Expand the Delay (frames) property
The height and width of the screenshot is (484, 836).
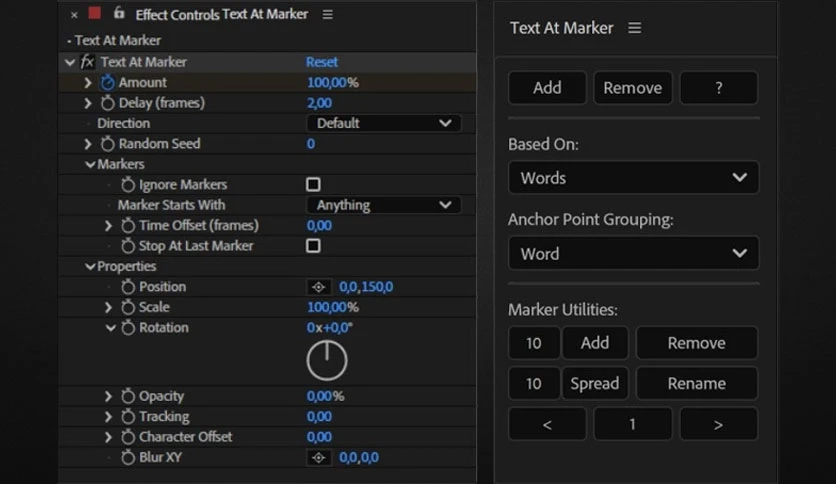[88, 103]
